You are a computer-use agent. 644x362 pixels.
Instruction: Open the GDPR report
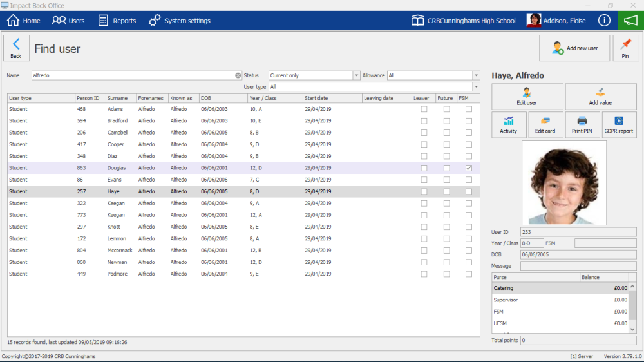pos(618,124)
